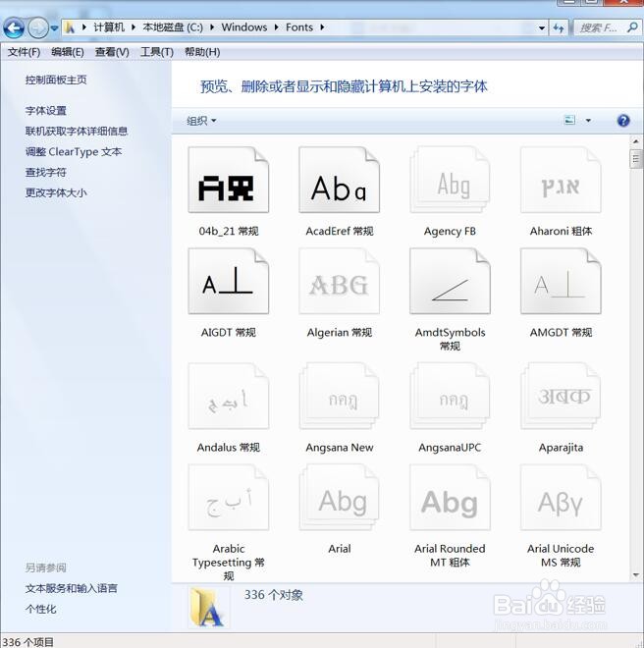The image size is (644, 648).
Task: Select the AMGDT 常规 font icon
Action: tap(561, 282)
